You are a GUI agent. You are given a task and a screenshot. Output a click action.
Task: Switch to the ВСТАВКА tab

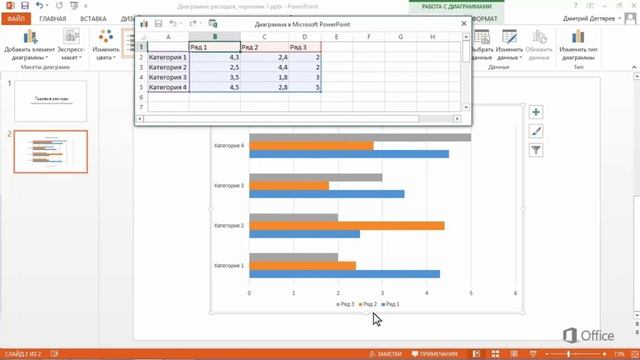(x=93, y=19)
